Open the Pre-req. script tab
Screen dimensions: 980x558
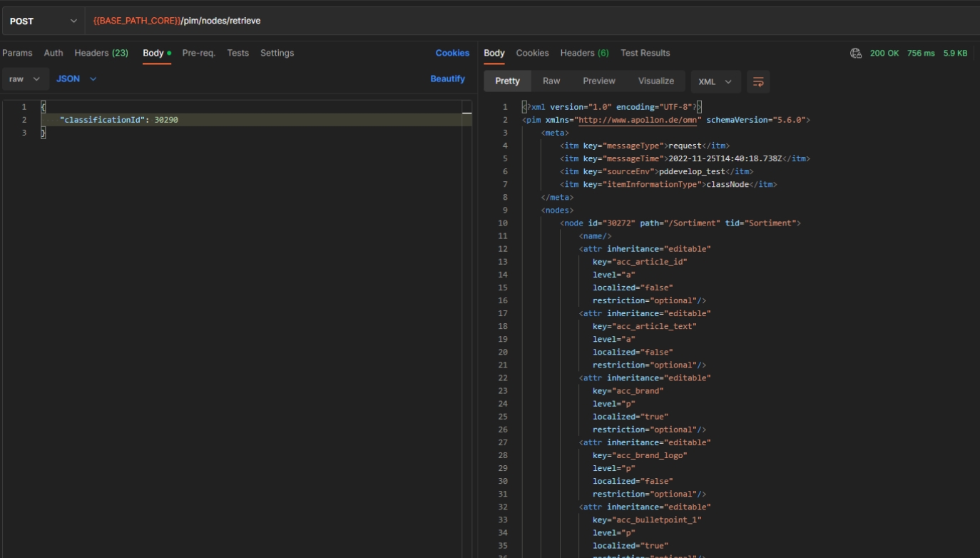click(x=198, y=53)
